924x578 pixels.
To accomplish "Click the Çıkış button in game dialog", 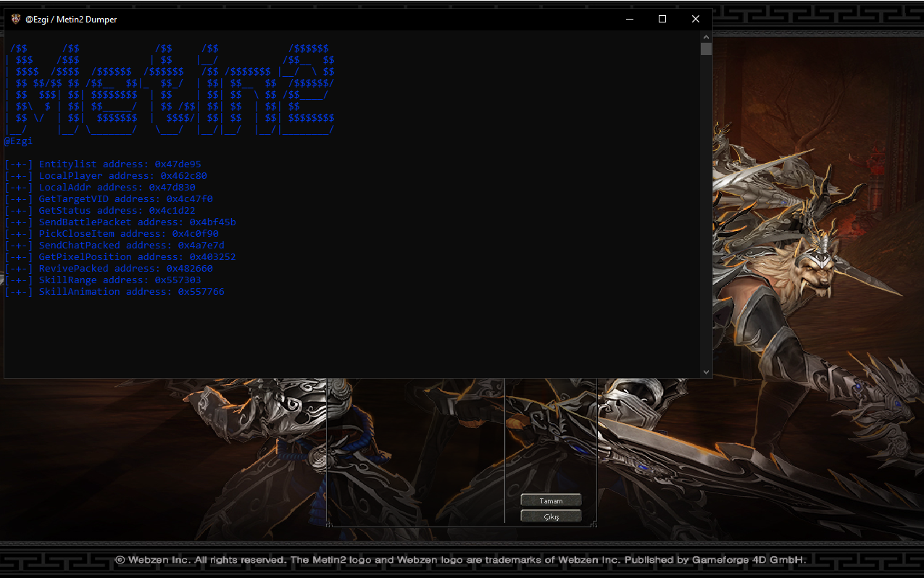I will pyautogui.click(x=551, y=516).
